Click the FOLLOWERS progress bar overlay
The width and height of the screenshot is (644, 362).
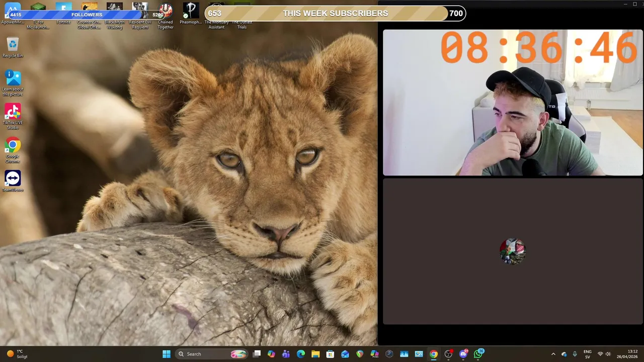click(87, 15)
